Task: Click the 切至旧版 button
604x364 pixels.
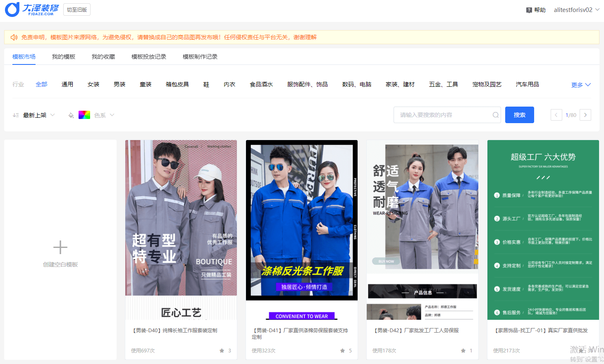Action: (77, 10)
